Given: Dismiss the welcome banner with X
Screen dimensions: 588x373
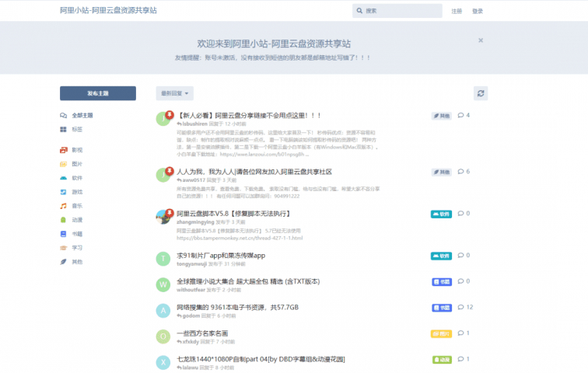Looking at the screenshot, I should [x=481, y=40].
